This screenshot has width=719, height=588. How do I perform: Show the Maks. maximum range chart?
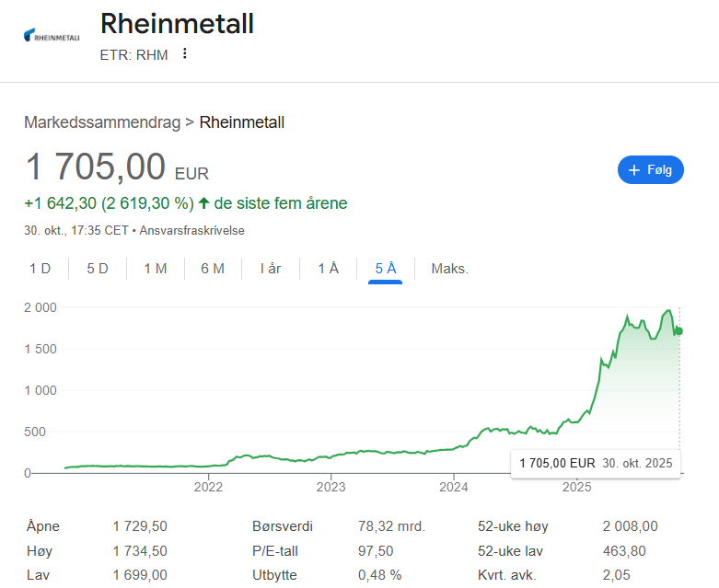[x=450, y=269]
